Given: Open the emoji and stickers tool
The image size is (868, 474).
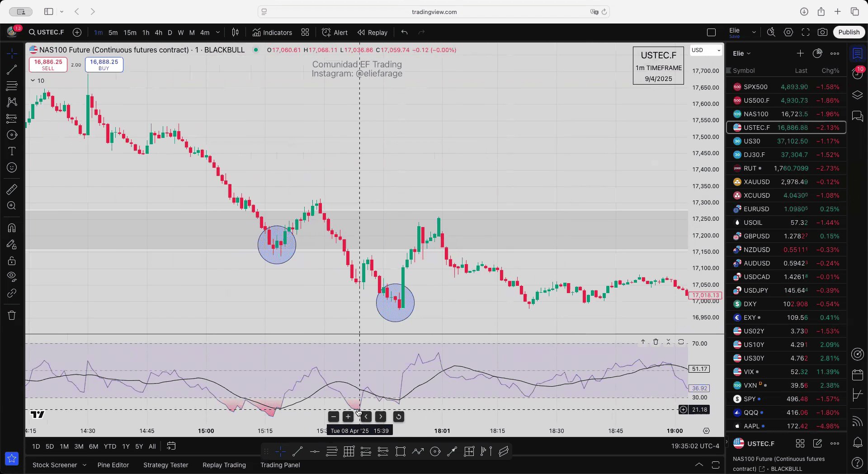Looking at the screenshot, I should tap(12, 167).
